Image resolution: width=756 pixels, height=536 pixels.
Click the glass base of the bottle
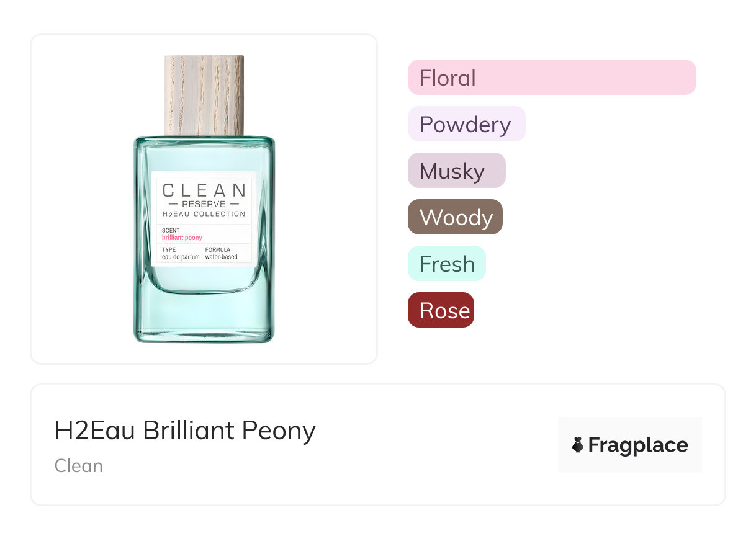[x=204, y=316]
